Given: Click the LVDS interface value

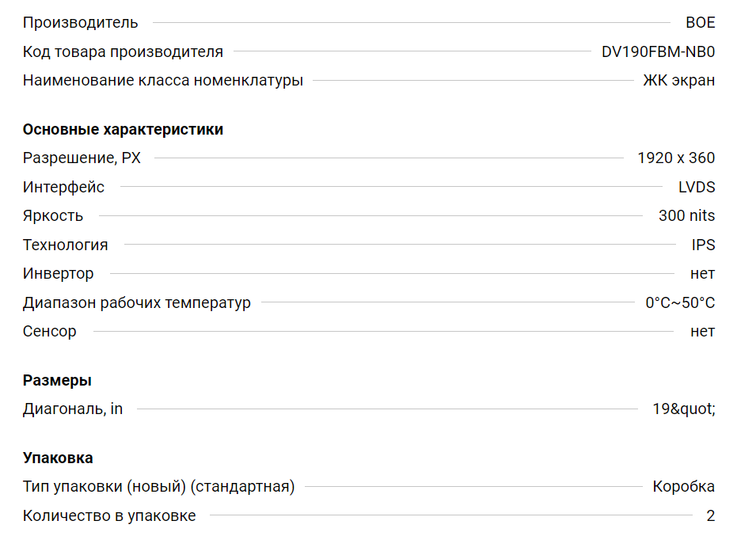Looking at the screenshot, I should [x=697, y=188].
